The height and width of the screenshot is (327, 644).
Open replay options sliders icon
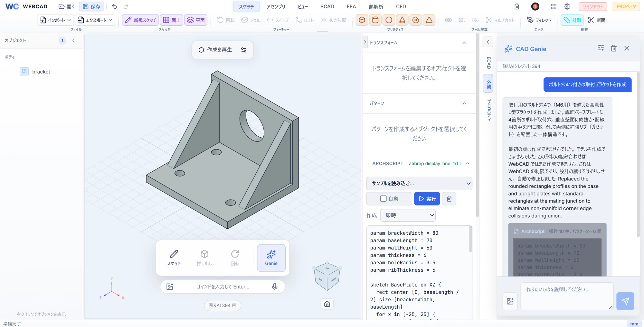click(x=244, y=50)
